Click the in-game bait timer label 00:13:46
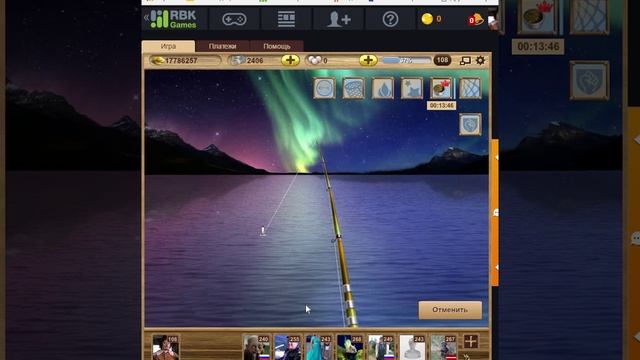This screenshot has height=360, width=640. tap(442, 106)
